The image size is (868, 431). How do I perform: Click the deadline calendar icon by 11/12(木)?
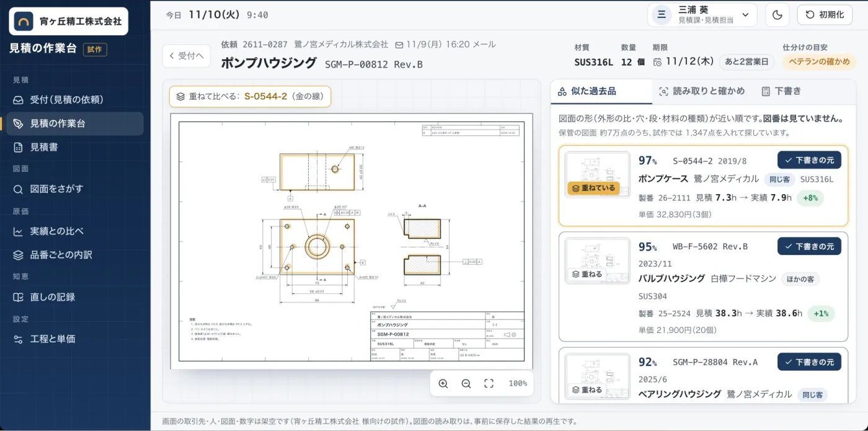657,62
